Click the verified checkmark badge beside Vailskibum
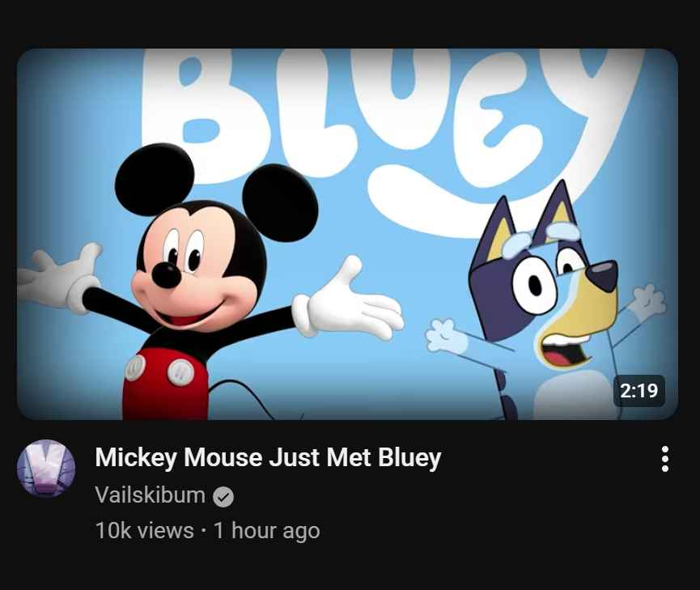700x590 pixels. [223, 497]
